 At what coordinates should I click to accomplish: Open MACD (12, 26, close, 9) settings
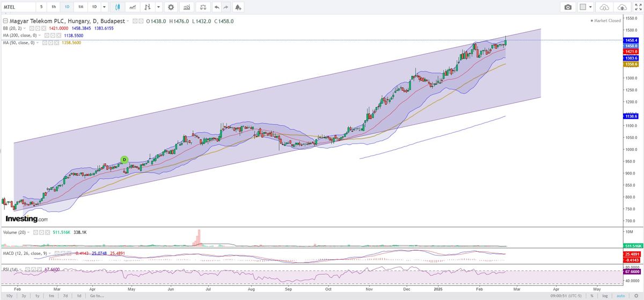click(63, 253)
